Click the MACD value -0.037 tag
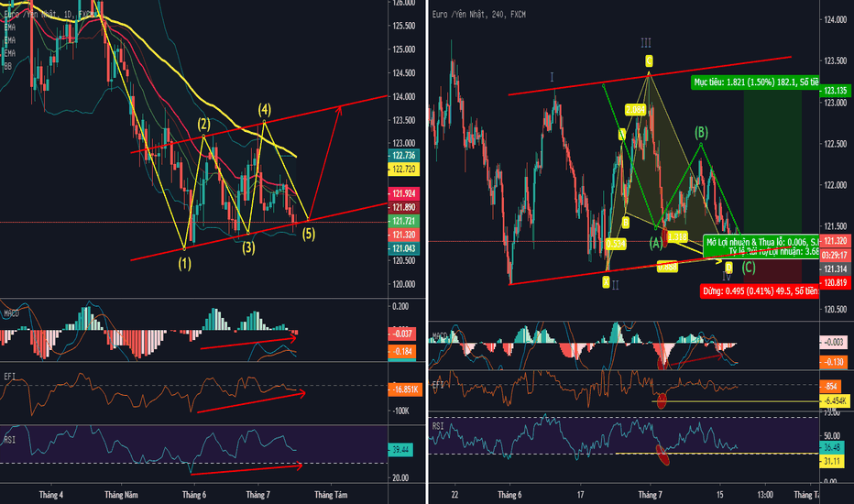 (x=402, y=334)
